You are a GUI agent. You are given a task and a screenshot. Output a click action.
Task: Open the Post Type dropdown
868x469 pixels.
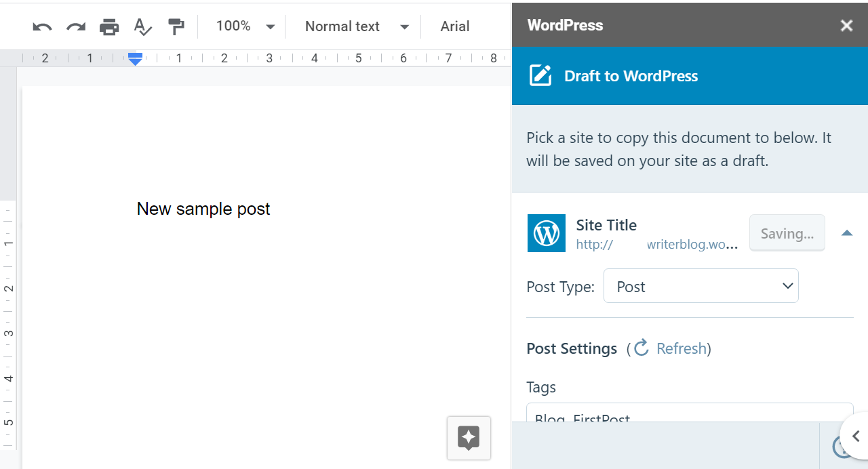[x=701, y=285]
